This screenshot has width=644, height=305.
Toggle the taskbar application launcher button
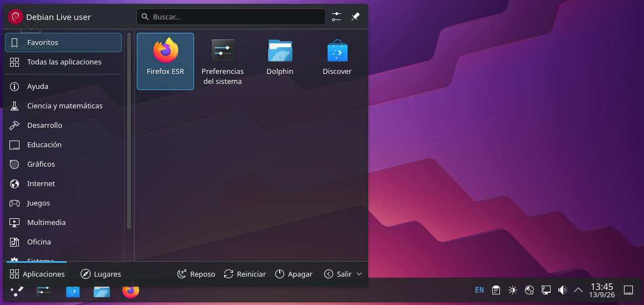tap(17, 291)
